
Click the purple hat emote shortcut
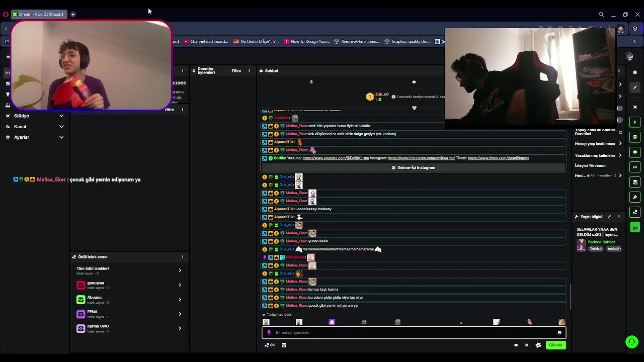(x=332, y=322)
